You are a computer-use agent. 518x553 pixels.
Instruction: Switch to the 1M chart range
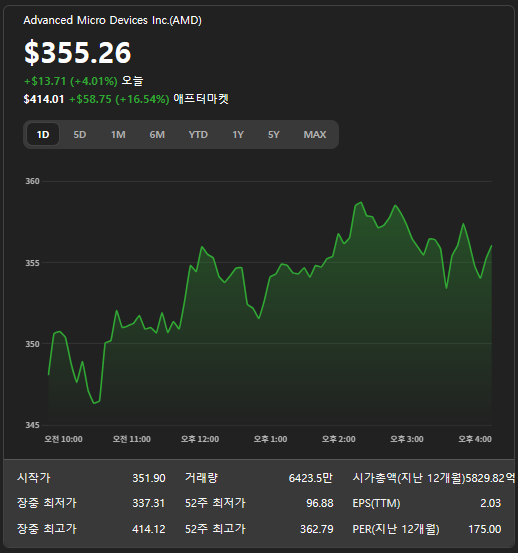118,134
